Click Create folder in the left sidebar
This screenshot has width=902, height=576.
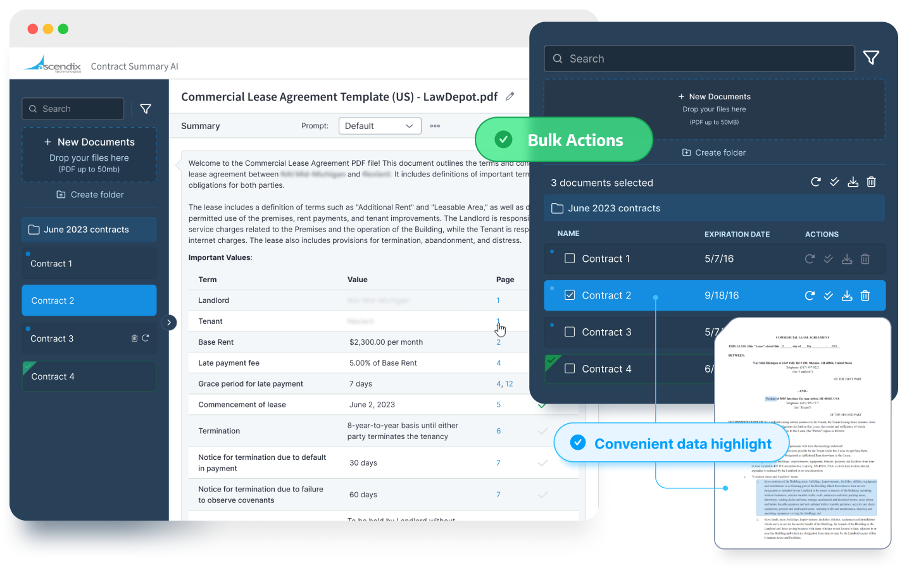[90, 194]
